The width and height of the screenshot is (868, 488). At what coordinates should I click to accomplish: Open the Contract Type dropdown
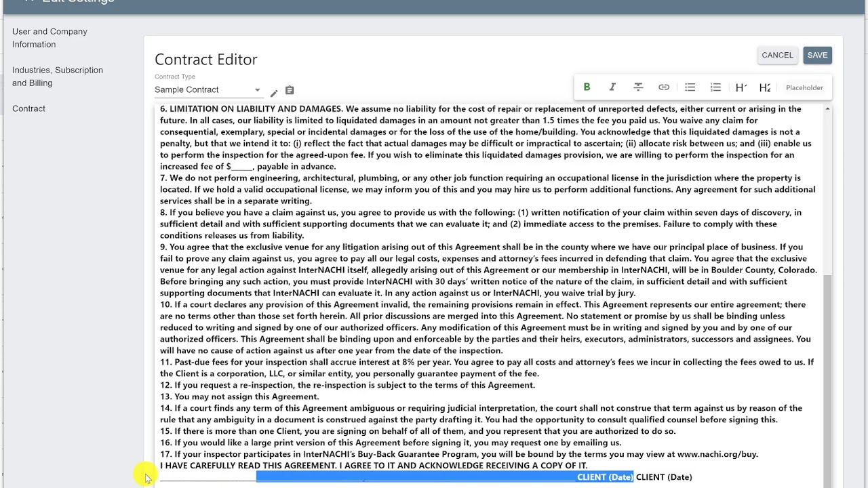pyautogui.click(x=208, y=89)
